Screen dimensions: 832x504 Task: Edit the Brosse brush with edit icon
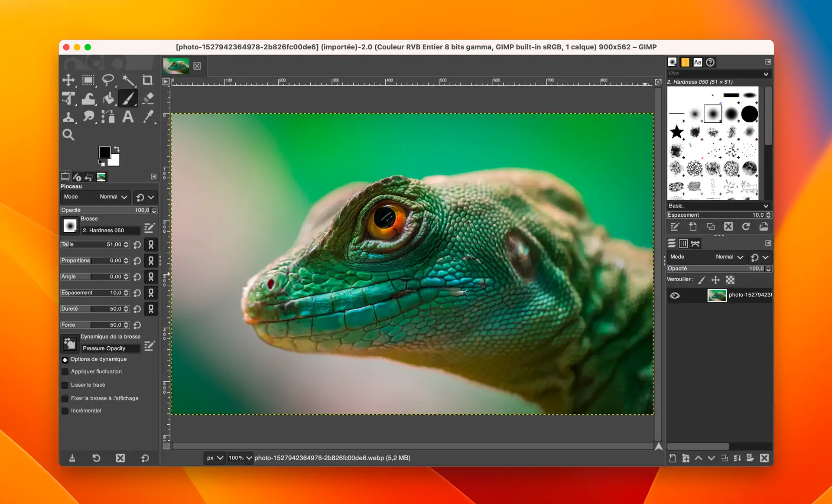149,228
